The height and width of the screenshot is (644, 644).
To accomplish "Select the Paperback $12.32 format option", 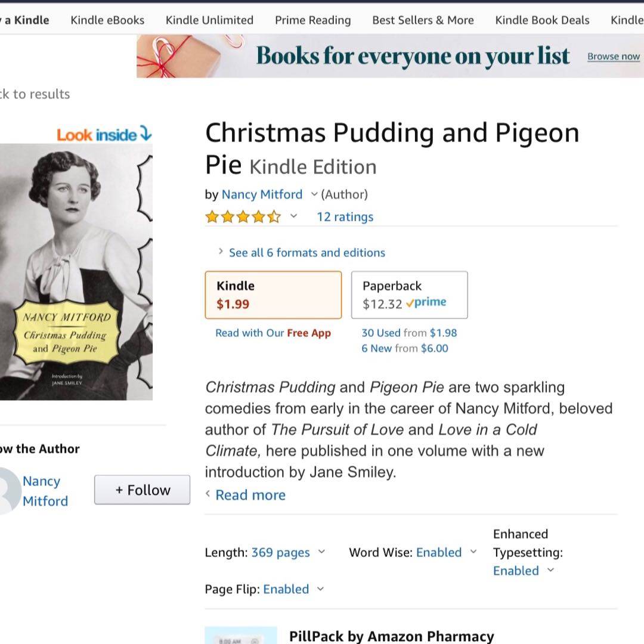I will pyautogui.click(x=409, y=295).
